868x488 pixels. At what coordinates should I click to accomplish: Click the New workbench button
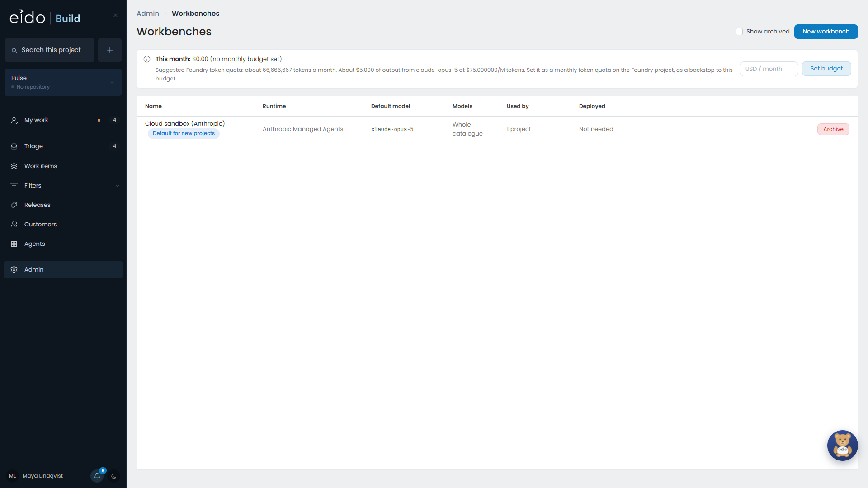[x=826, y=32]
